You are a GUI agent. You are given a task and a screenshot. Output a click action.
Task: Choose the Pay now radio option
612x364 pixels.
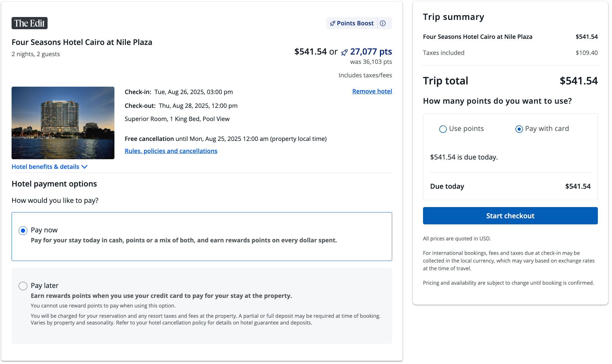tap(23, 230)
